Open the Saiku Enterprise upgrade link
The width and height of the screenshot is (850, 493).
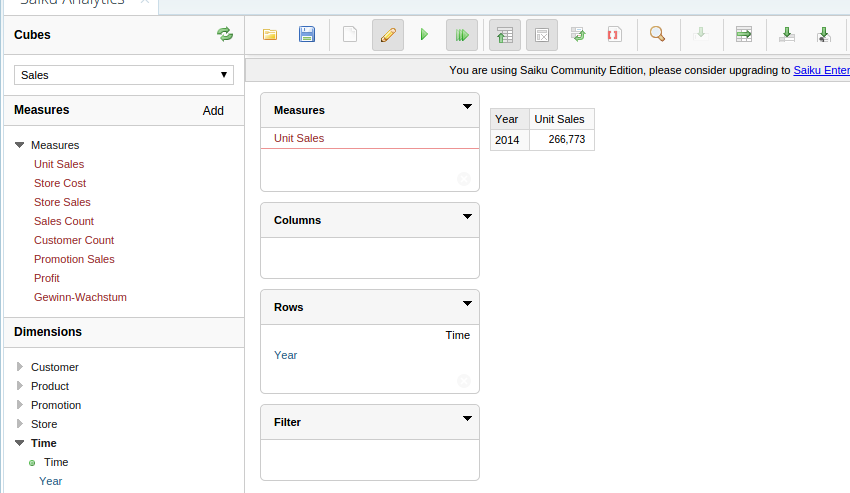click(x=821, y=70)
